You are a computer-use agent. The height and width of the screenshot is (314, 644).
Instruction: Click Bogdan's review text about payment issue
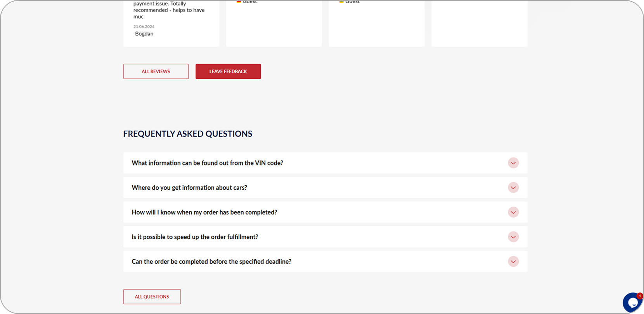point(169,10)
